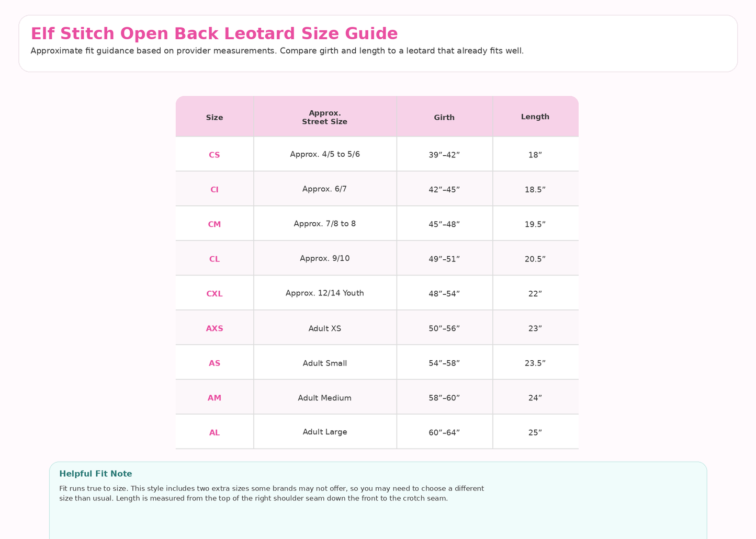Click the length value 23″ in AXS row
Screen dimensions: 756x539
point(535,328)
